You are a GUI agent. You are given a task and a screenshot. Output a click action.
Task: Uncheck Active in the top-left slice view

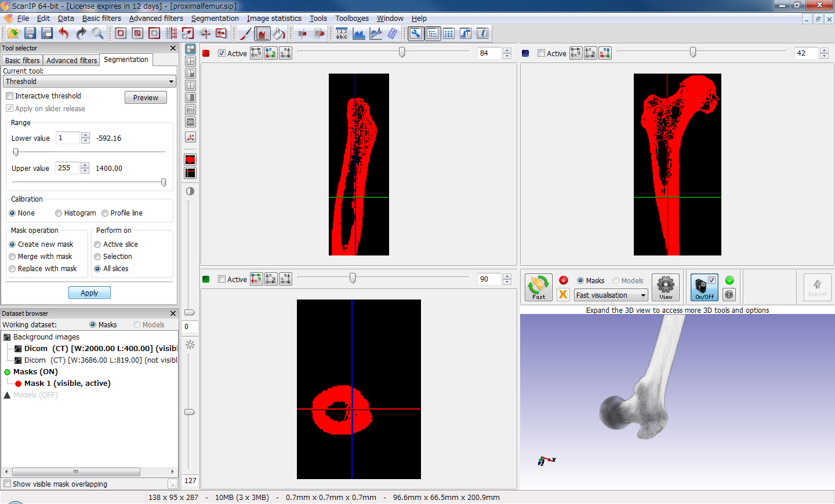point(222,53)
